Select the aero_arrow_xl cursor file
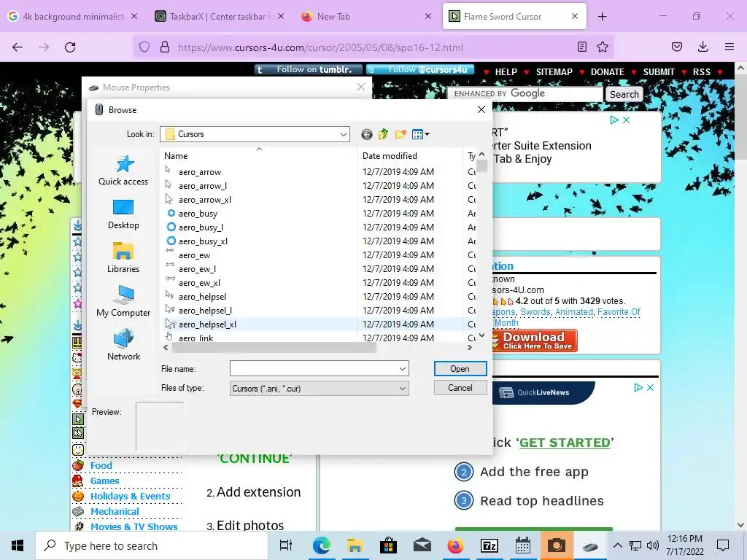This screenshot has height=560, width=747. (x=205, y=200)
